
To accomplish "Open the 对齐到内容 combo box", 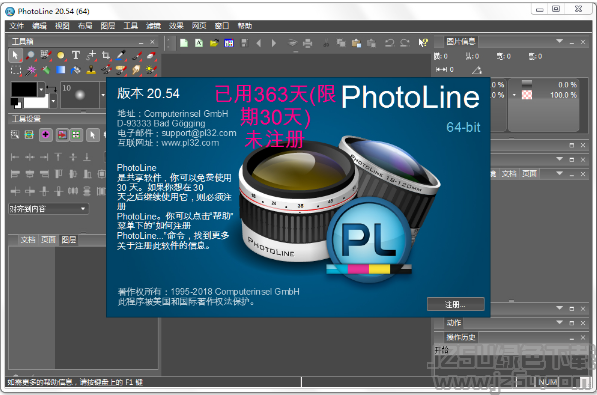I will point(48,209).
